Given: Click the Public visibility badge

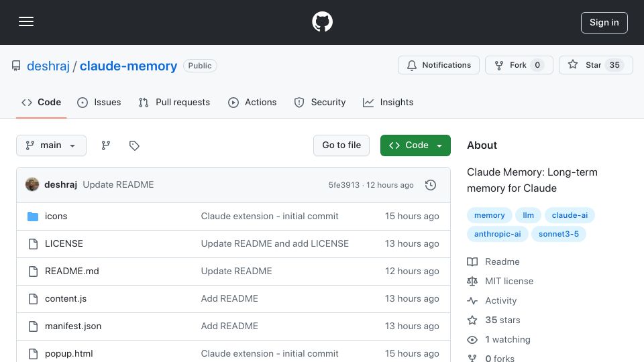Looking at the screenshot, I should tap(200, 66).
